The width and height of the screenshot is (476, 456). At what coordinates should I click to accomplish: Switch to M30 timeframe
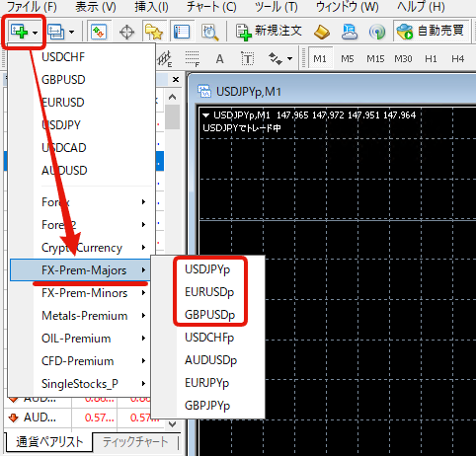403,59
